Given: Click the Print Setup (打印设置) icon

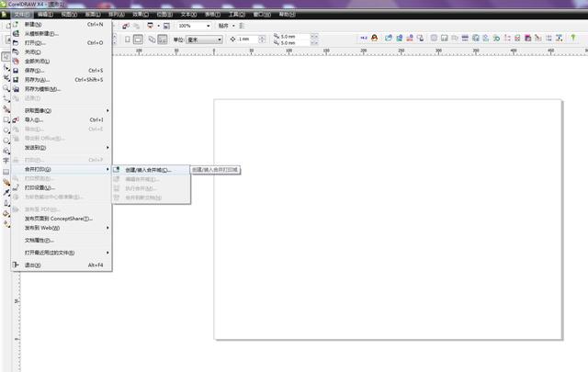Looking at the screenshot, I should tap(15, 187).
